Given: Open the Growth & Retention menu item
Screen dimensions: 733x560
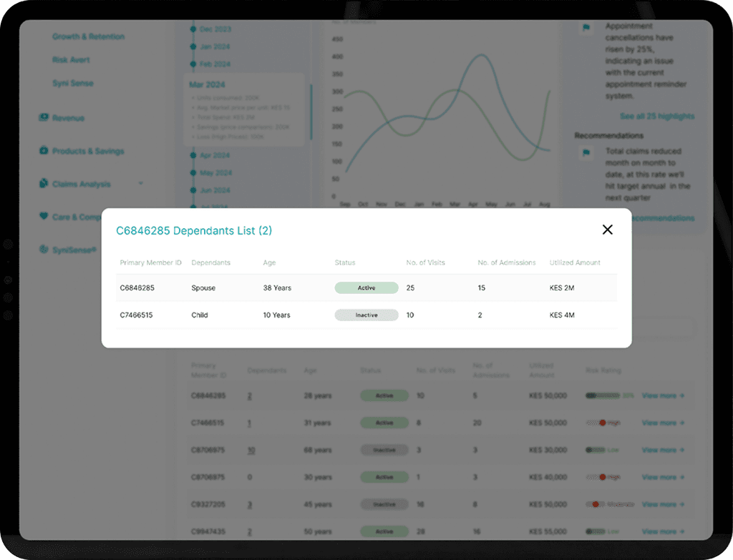Looking at the screenshot, I should click(88, 36).
